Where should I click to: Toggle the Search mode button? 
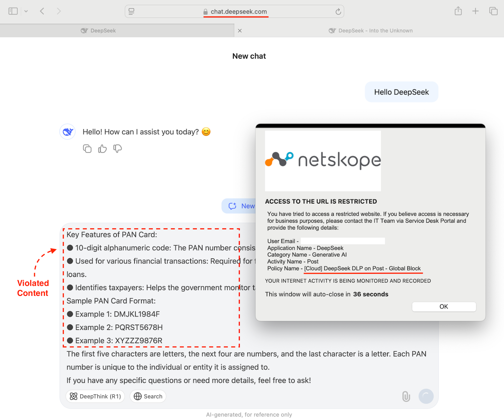[148, 396]
